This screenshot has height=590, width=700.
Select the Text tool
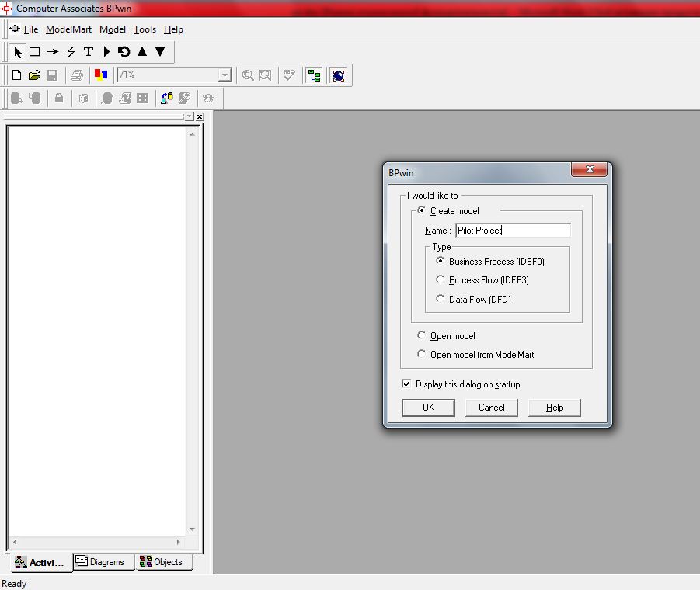click(x=89, y=52)
